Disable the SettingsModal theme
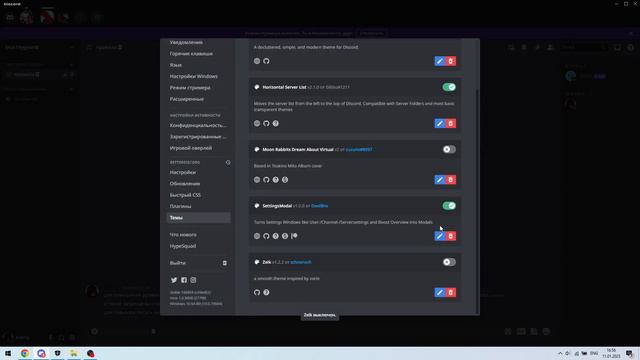The image size is (640, 360). 449,206
